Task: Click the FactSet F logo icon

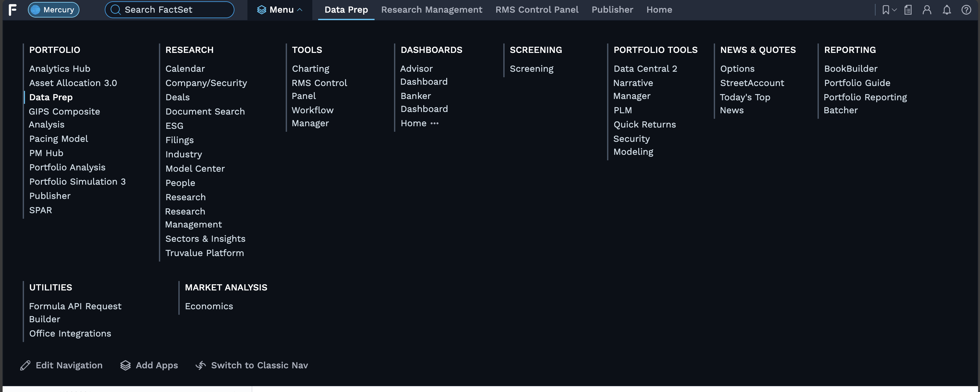Action: click(x=13, y=9)
